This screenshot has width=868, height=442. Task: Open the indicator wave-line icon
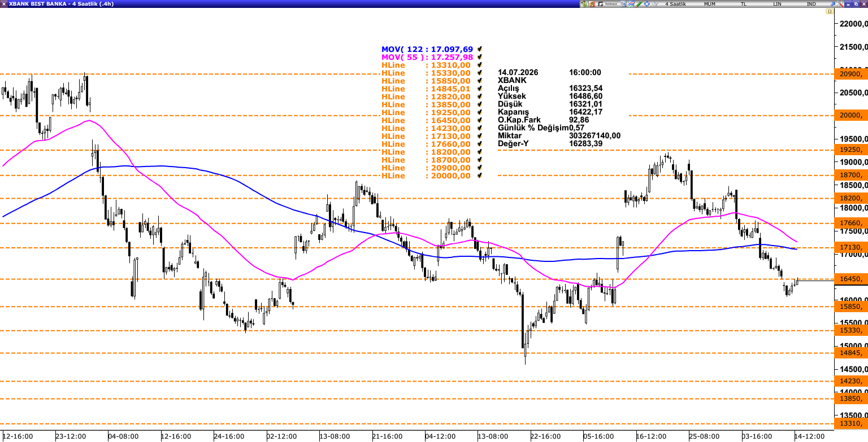coord(654,4)
